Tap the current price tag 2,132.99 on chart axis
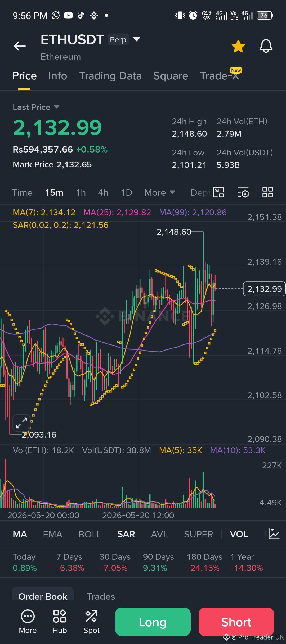This screenshot has width=286, height=644. [264, 289]
